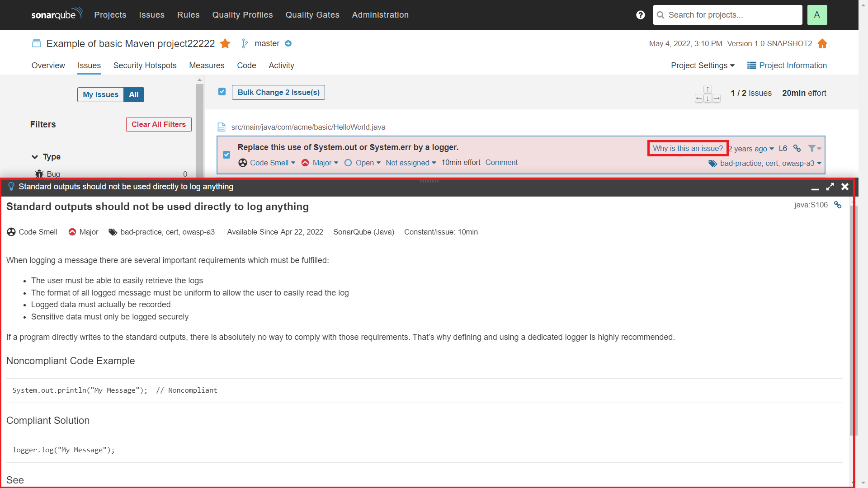The height and width of the screenshot is (488, 868).
Task: Click the down arrow navigation key icon
Action: (x=708, y=99)
